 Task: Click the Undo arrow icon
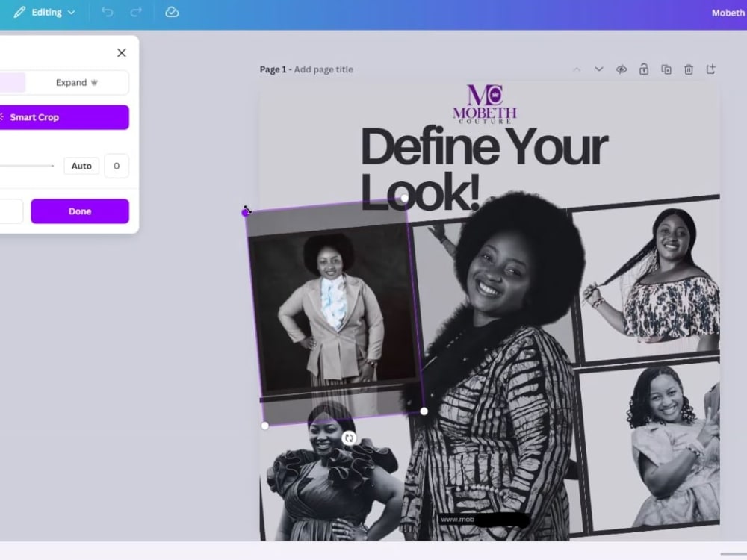pos(107,13)
